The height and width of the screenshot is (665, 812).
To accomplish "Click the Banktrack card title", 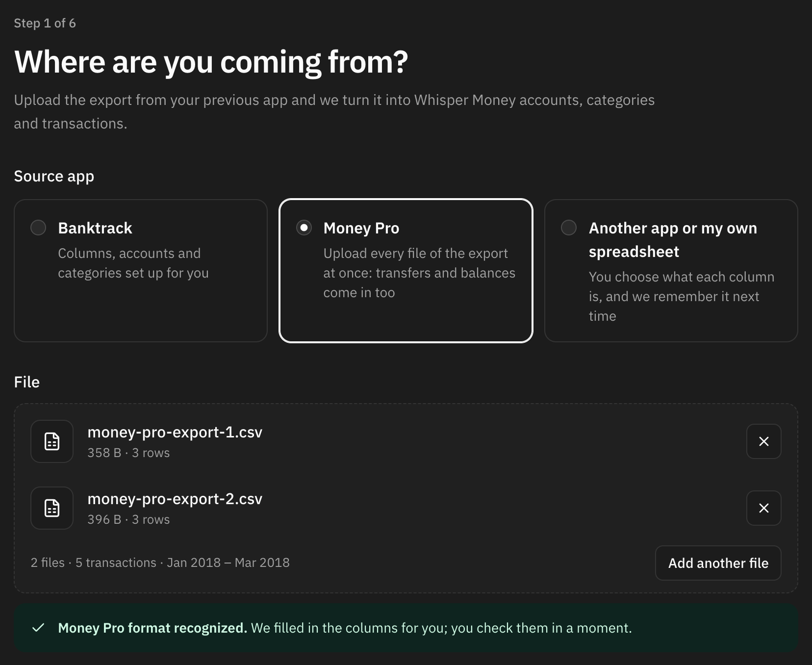I will (95, 228).
